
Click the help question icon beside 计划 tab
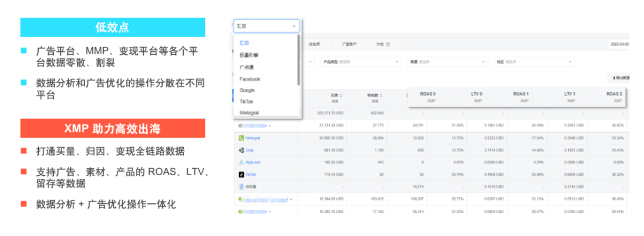coord(388,44)
